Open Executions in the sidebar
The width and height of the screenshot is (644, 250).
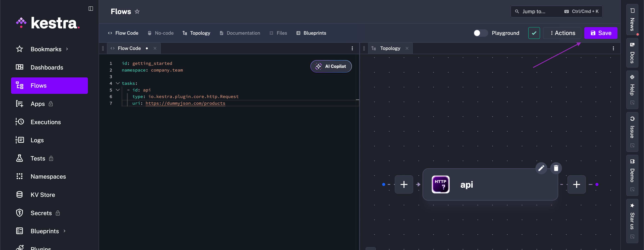coord(45,122)
